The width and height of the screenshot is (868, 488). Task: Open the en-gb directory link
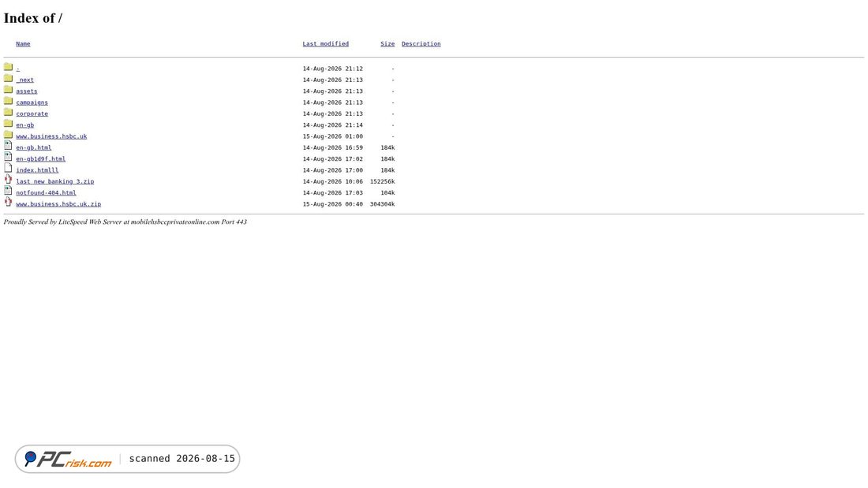click(x=25, y=125)
